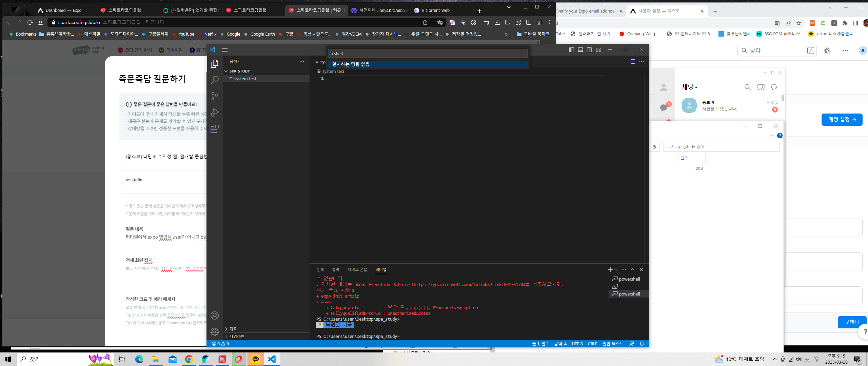Open the 송보미 chat in KakaoTalk
Screen dimensions: 868x366
tap(729, 105)
